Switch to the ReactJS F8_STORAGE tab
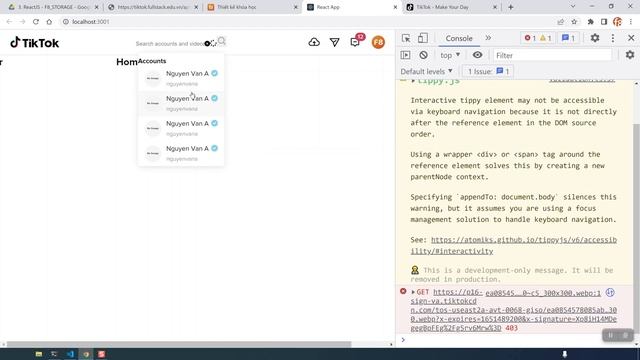This screenshot has height=360, width=640. click(53, 7)
